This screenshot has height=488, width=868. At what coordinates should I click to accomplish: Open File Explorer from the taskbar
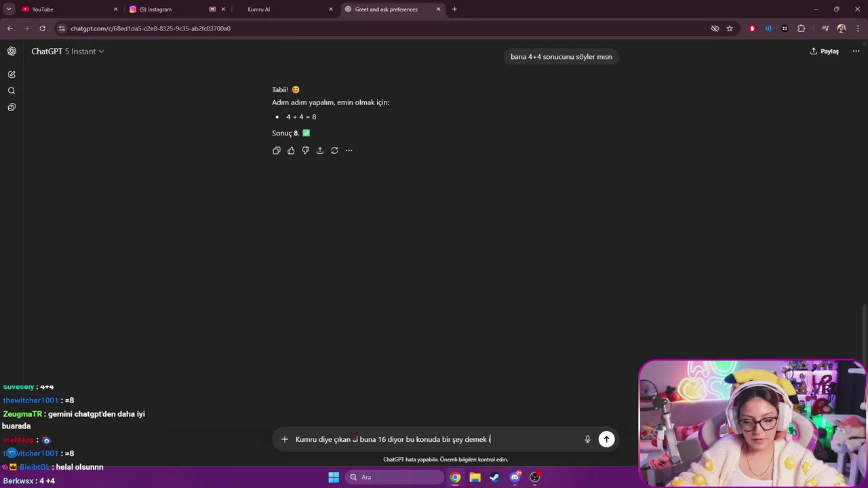click(475, 477)
